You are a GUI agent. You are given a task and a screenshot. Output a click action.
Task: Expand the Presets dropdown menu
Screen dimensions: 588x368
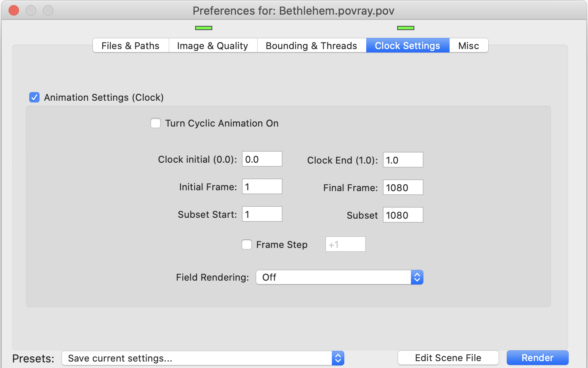(202, 358)
